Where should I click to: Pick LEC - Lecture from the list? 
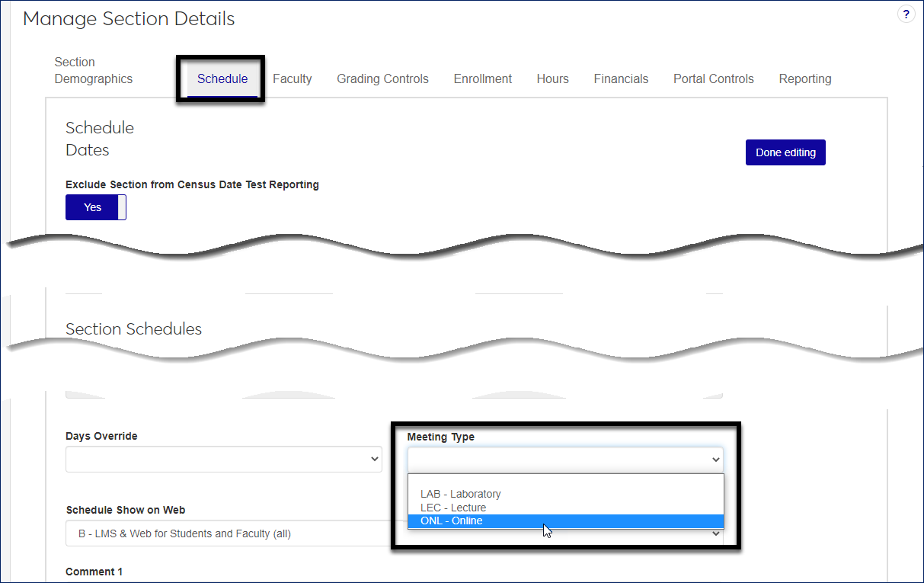coord(452,508)
